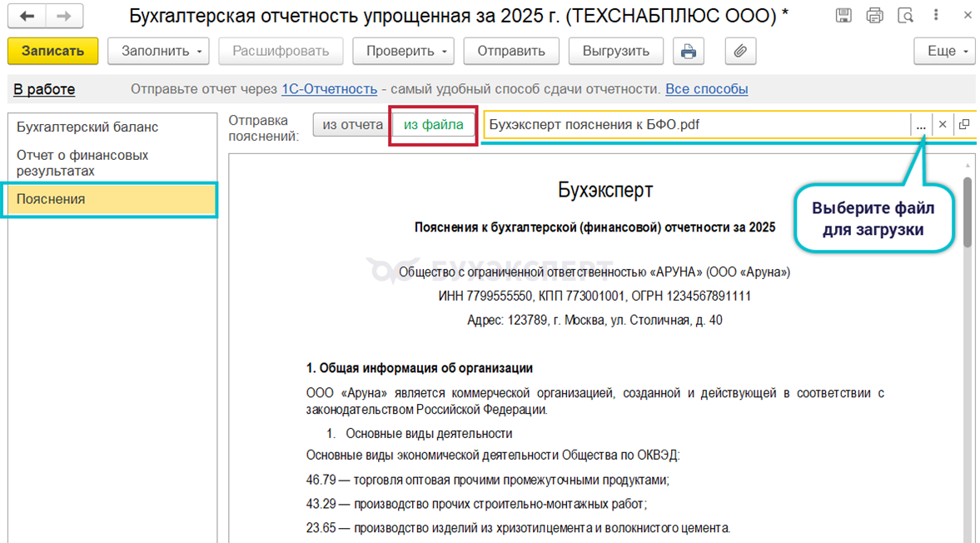Image resolution: width=980 pixels, height=543 pixels.
Task: Click the line starting with 23.65
Action: tap(518, 528)
